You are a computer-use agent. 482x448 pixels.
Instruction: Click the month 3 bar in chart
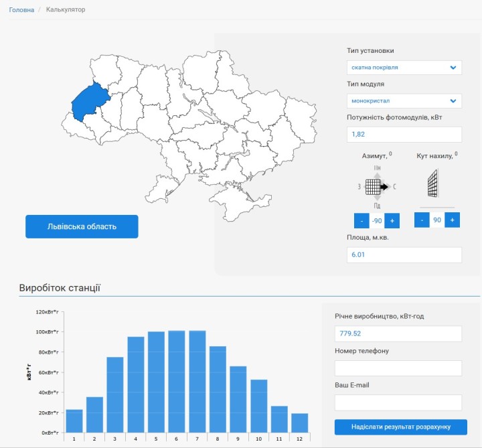point(115,395)
